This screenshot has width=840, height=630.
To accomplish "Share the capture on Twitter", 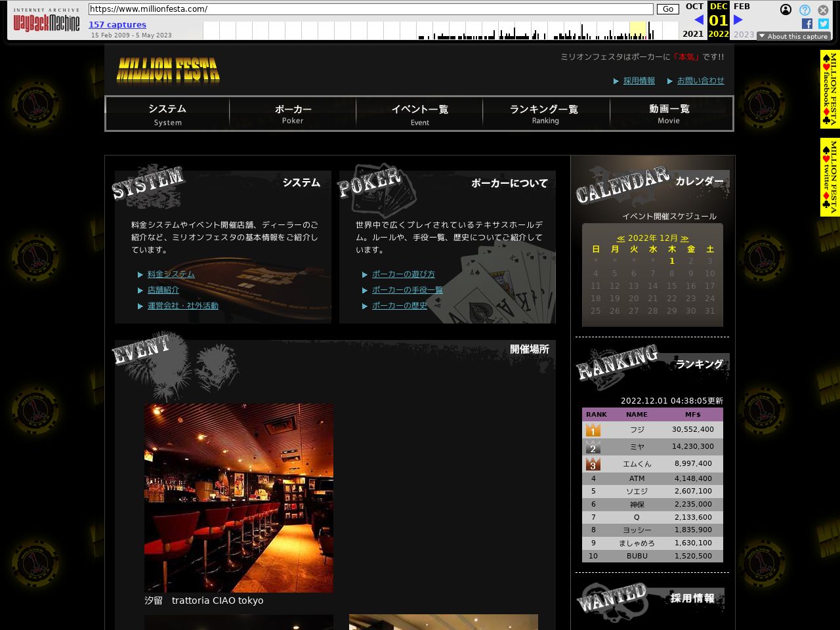I will click(x=824, y=24).
